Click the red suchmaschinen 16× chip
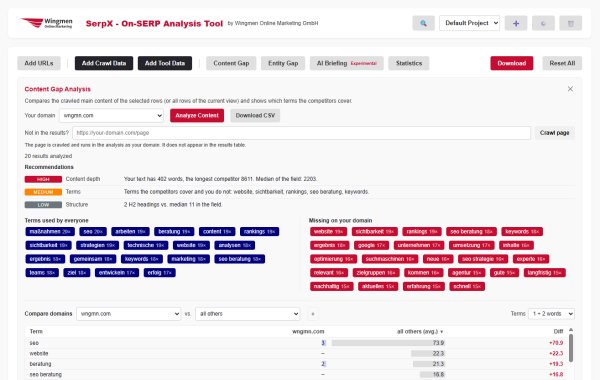Image resolution: width=600 pixels, height=380 pixels. click(x=390, y=259)
